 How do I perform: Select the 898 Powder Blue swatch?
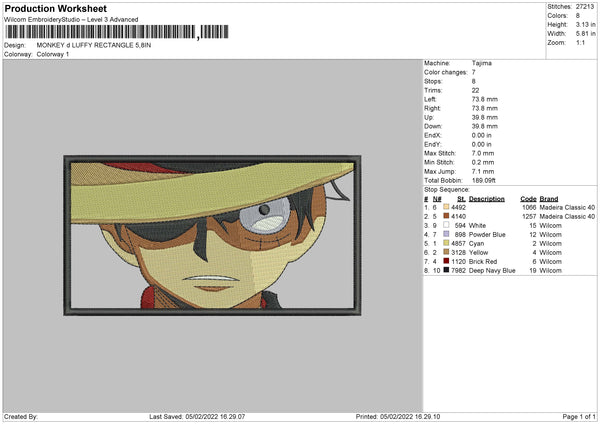(446, 234)
